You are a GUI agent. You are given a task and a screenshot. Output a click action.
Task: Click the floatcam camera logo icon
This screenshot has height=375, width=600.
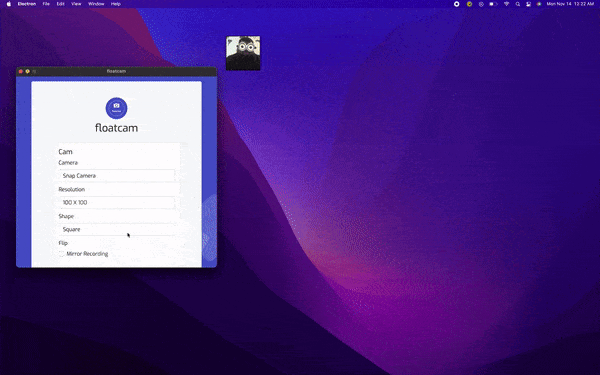[116, 108]
